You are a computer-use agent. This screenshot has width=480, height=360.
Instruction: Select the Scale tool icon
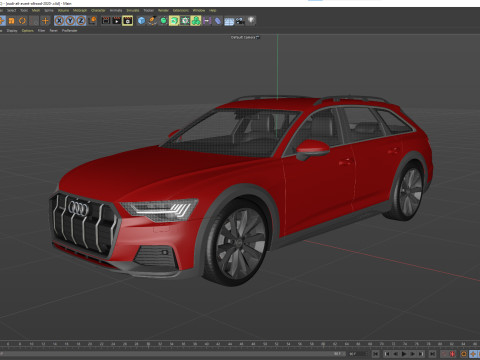[x=11, y=21]
